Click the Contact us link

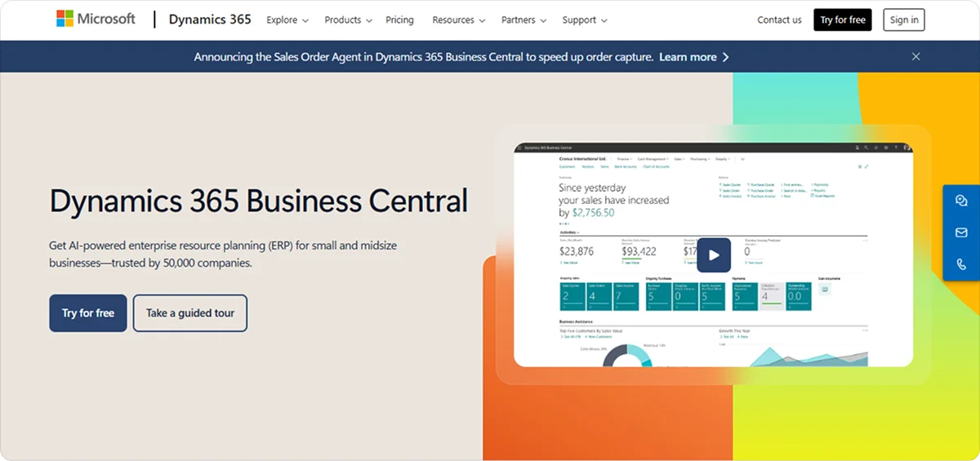(x=779, y=20)
